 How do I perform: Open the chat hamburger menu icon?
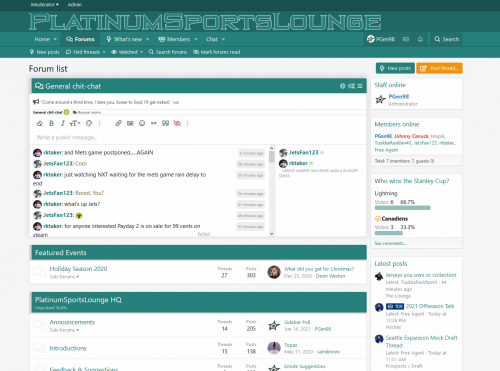coord(360,86)
